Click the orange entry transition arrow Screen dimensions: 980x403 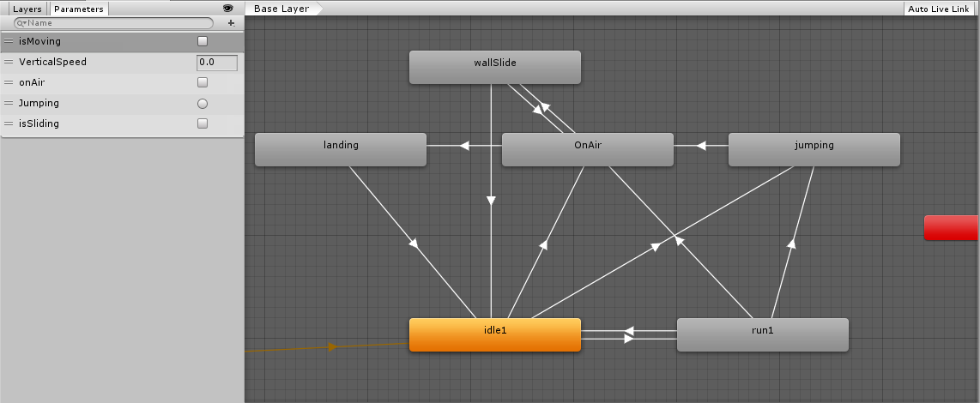(333, 346)
